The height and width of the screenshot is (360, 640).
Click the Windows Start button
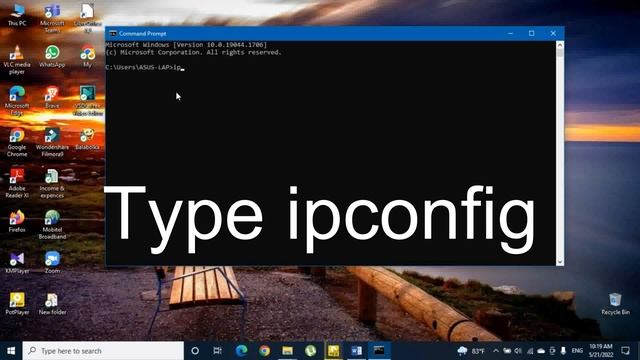point(11,351)
